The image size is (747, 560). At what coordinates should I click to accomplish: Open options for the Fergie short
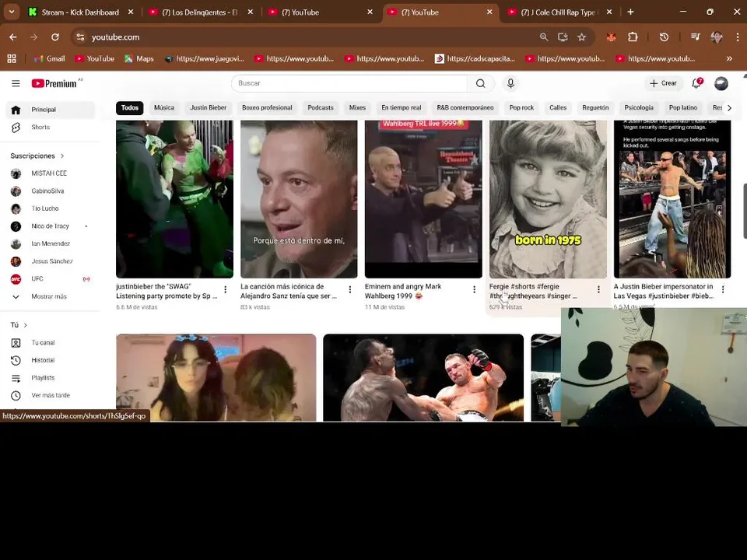click(599, 289)
